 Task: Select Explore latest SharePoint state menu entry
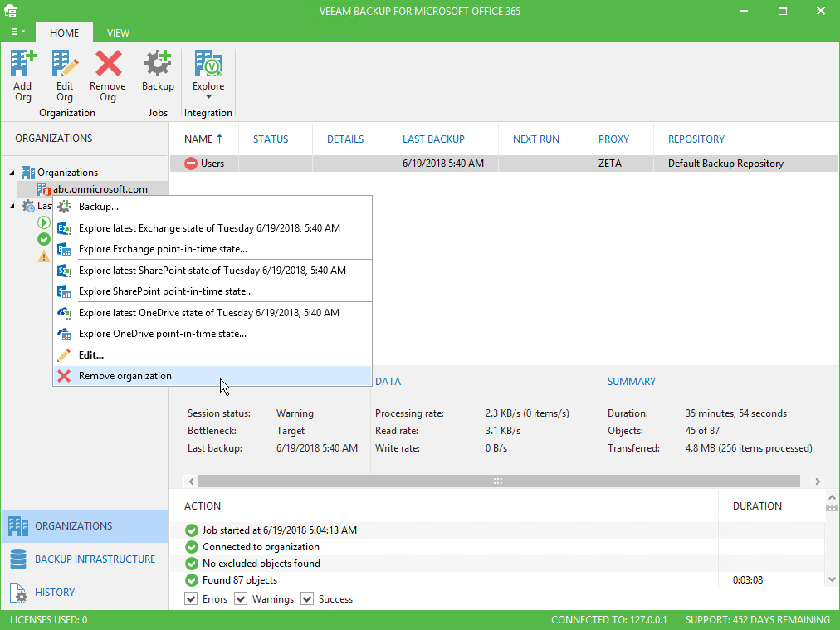pos(212,271)
